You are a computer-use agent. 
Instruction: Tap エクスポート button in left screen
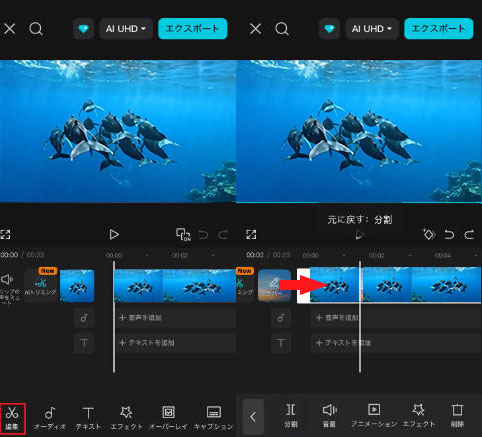pyautogui.click(x=193, y=29)
